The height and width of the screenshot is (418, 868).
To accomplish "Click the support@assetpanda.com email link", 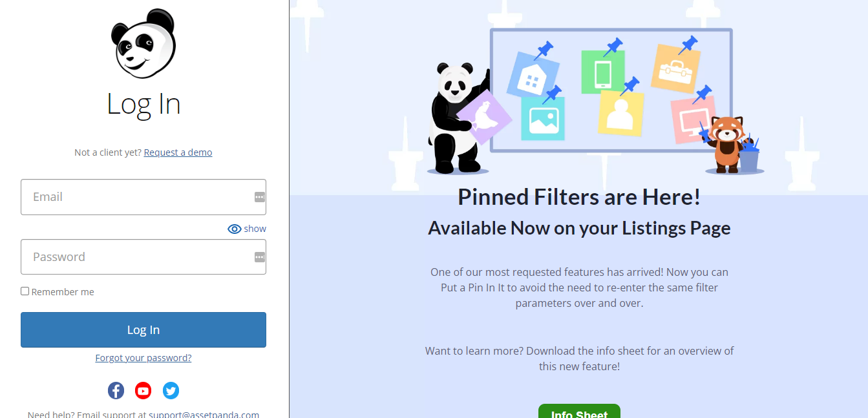I will [x=204, y=415].
